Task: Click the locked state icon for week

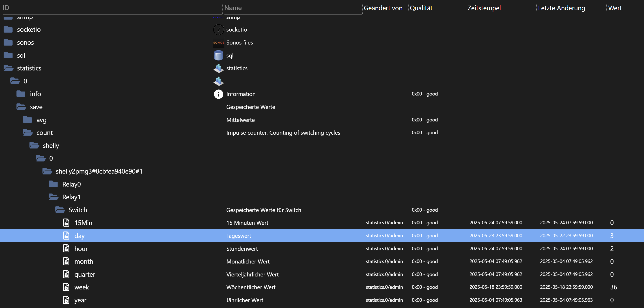Action: coord(66,287)
